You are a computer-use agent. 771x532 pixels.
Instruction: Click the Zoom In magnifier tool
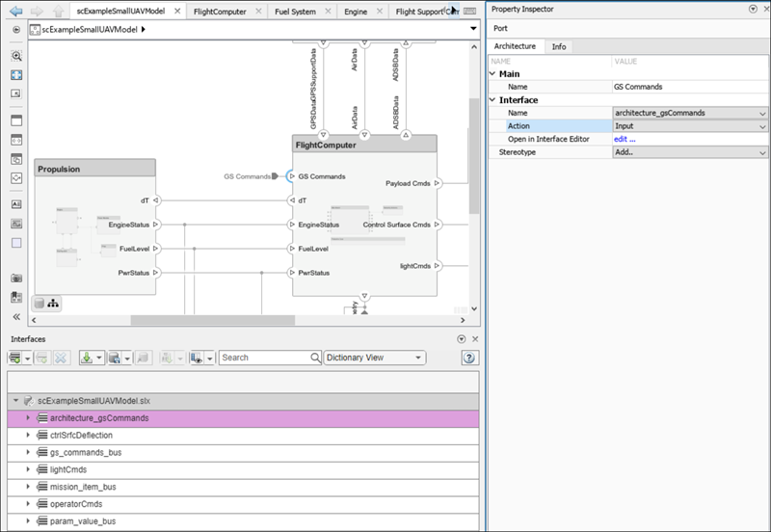[x=16, y=57]
